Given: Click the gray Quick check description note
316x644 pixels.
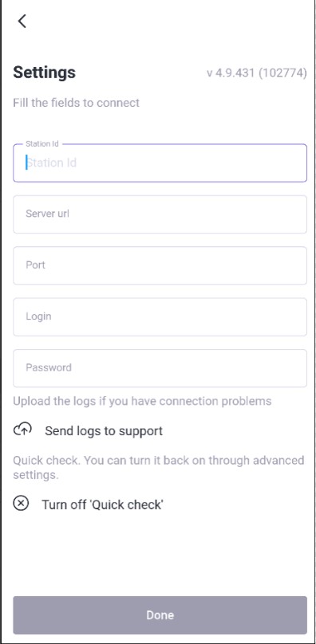Looking at the screenshot, I should pos(159,467).
